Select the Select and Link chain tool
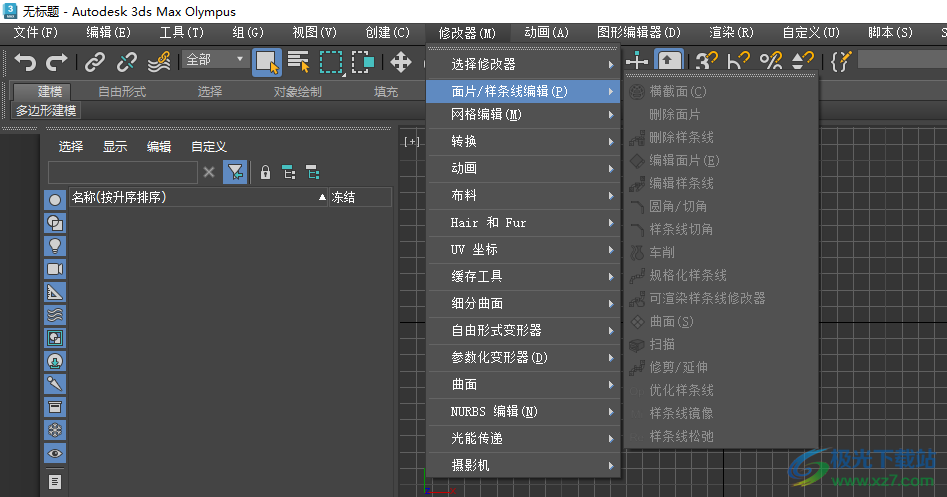The width and height of the screenshot is (947, 497). click(x=95, y=62)
